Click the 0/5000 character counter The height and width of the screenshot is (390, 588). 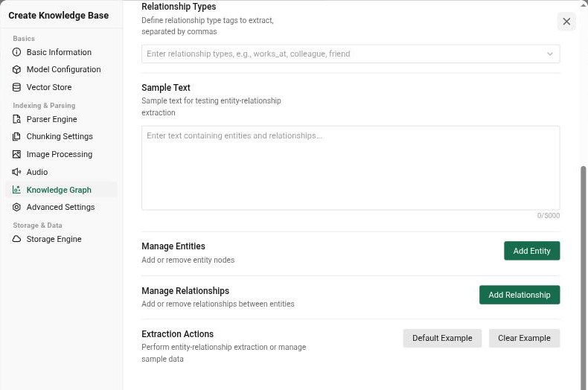click(x=549, y=216)
